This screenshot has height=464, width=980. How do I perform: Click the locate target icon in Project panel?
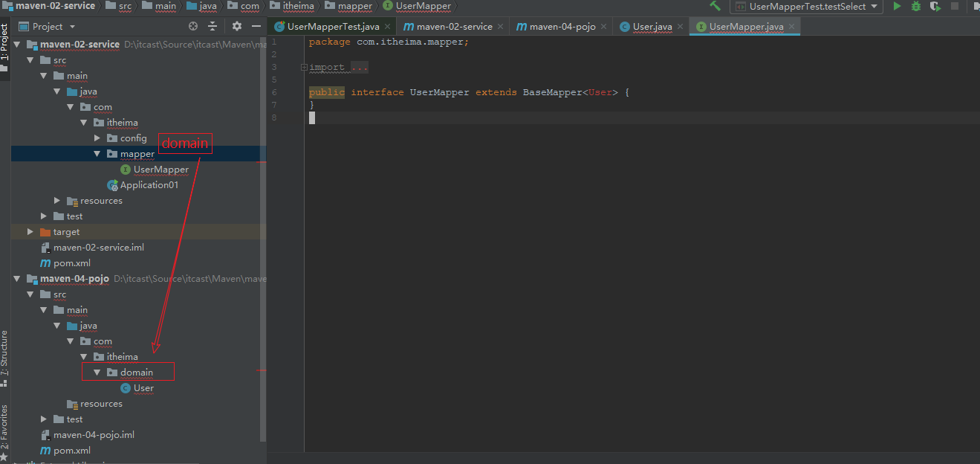pos(193,26)
